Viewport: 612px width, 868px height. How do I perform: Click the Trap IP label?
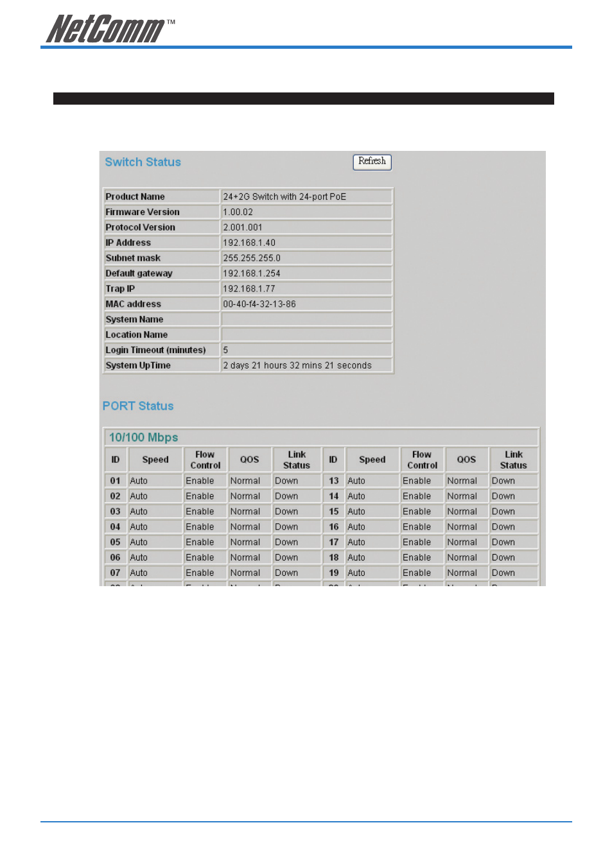120,289
